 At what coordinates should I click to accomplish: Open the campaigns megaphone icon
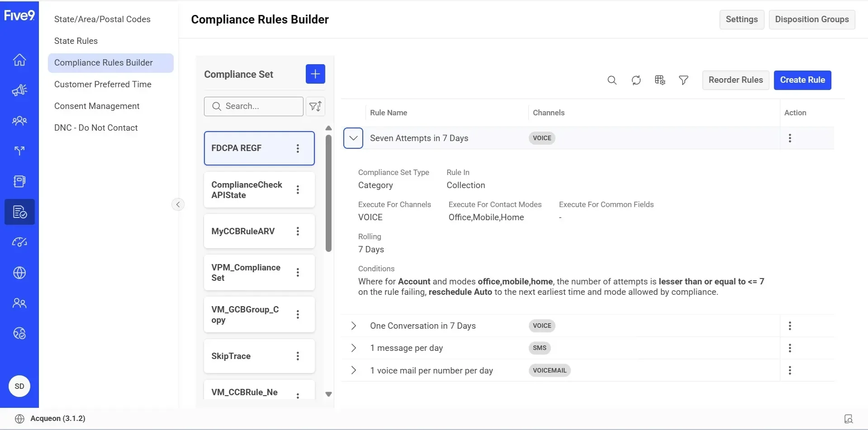[19, 90]
